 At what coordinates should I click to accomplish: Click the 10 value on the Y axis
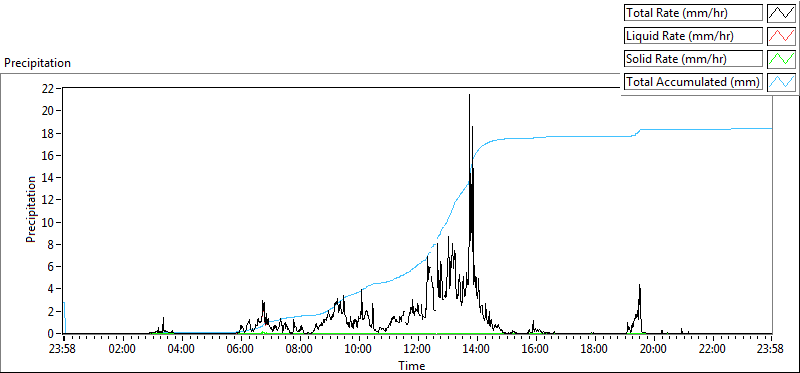point(48,222)
